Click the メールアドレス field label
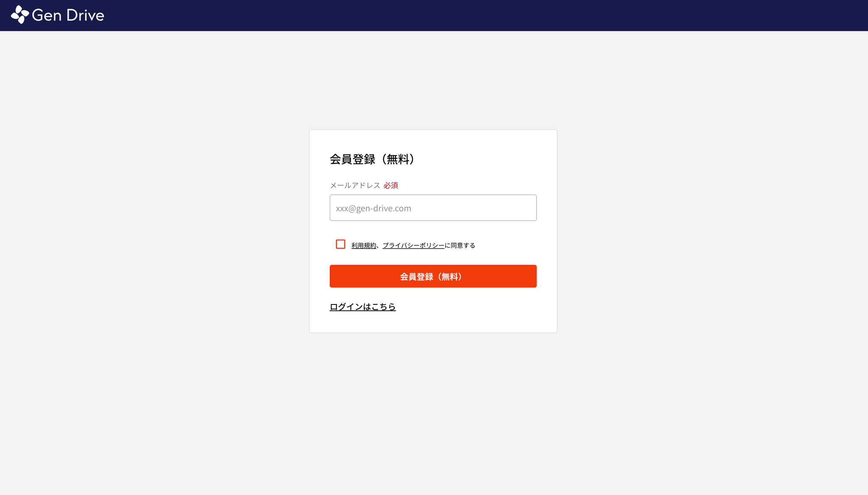This screenshot has width=868, height=495. 355,185
